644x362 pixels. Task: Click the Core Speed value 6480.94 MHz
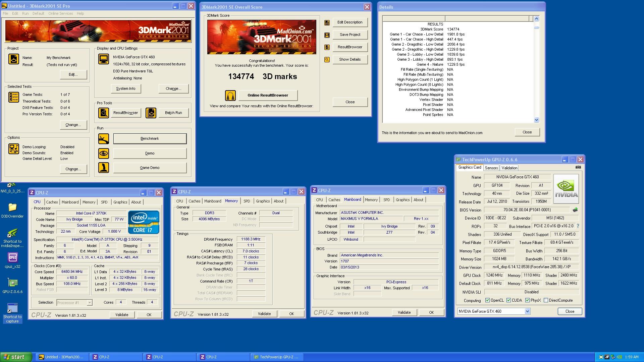click(72, 272)
